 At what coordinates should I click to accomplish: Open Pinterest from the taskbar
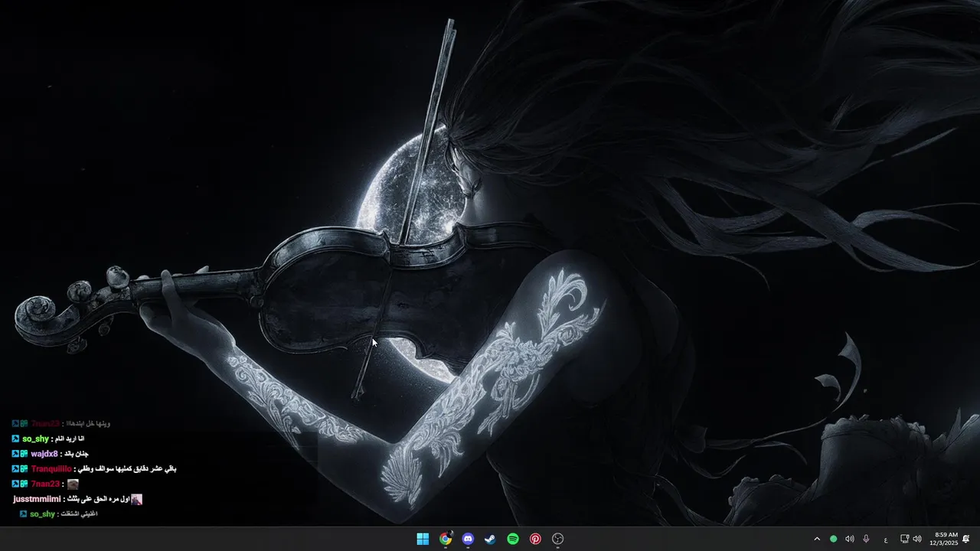[535, 539]
